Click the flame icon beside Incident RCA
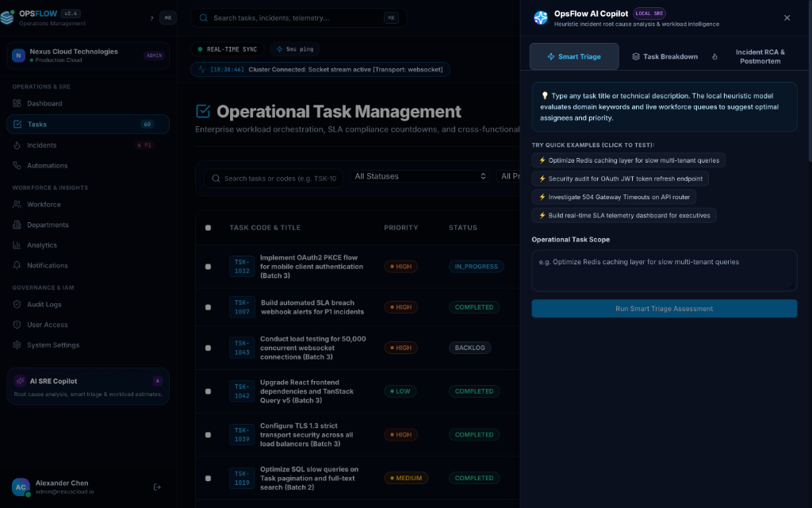Image resolution: width=812 pixels, height=508 pixels. tap(714, 56)
